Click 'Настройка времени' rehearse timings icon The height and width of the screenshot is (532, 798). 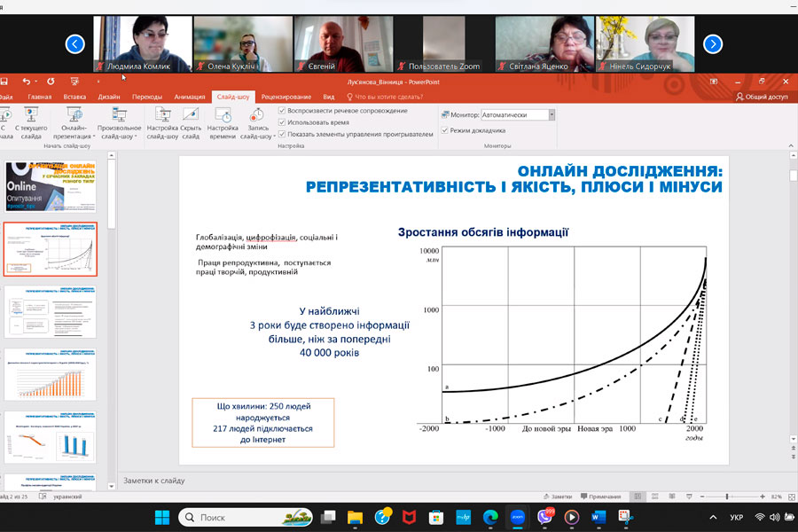point(223,123)
